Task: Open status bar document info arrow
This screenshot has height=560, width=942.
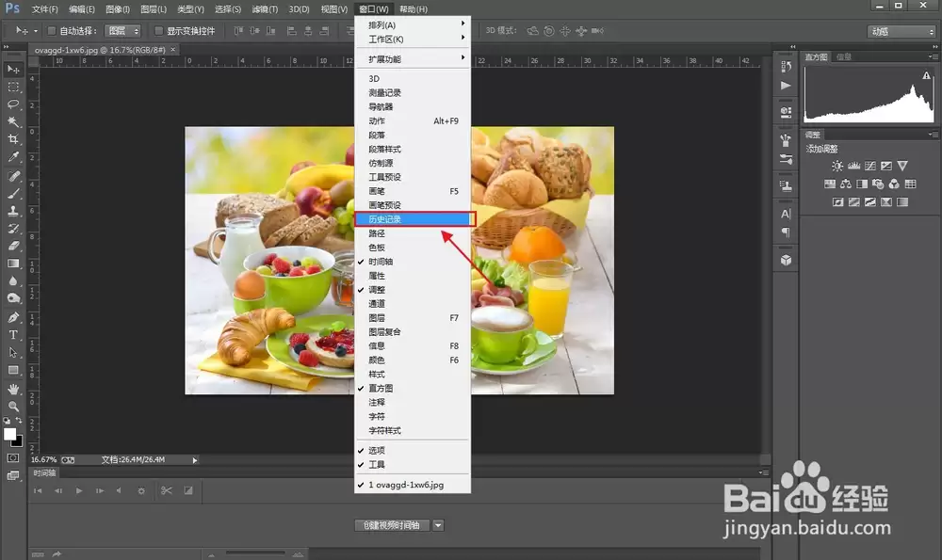Action: point(195,460)
